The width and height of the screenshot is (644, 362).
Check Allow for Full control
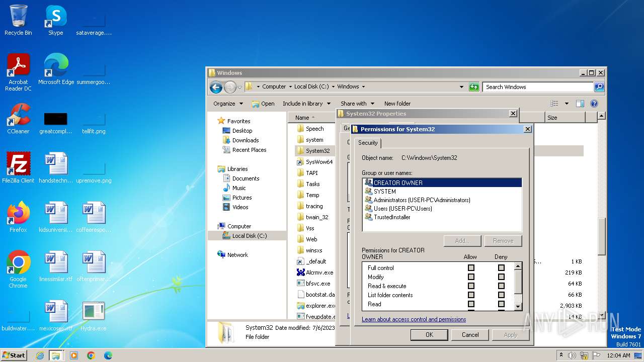pyautogui.click(x=471, y=268)
